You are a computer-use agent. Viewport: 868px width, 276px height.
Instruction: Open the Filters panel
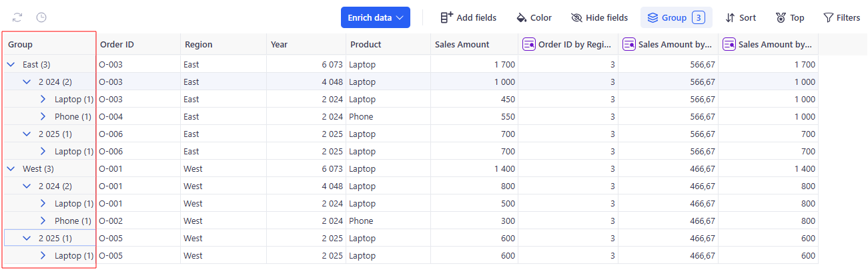click(x=841, y=17)
